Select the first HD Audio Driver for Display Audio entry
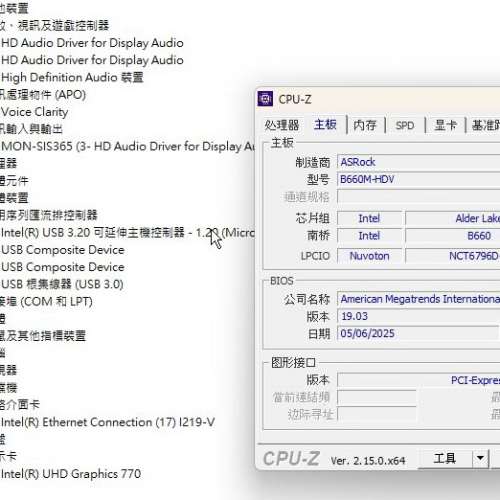 (x=92, y=43)
